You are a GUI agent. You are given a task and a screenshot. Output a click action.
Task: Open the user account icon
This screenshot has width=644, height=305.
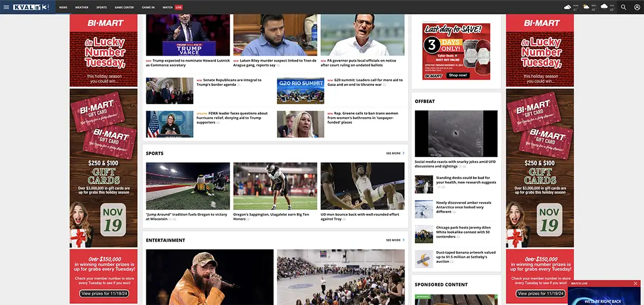637,7
